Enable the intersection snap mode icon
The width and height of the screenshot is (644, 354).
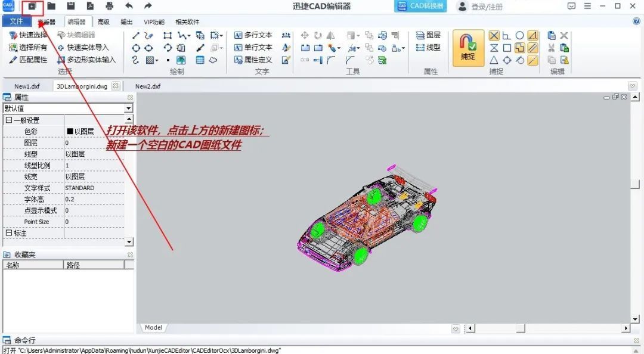coord(495,35)
